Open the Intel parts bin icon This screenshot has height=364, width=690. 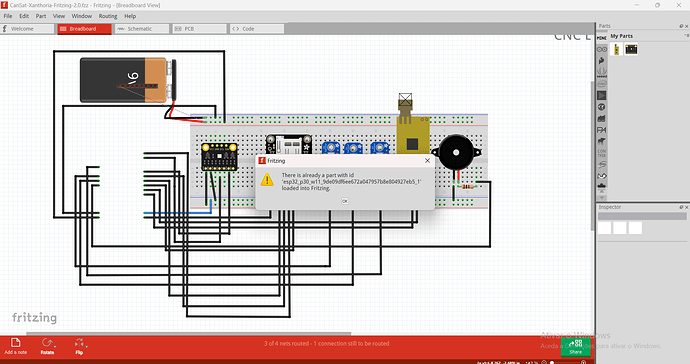(602, 84)
